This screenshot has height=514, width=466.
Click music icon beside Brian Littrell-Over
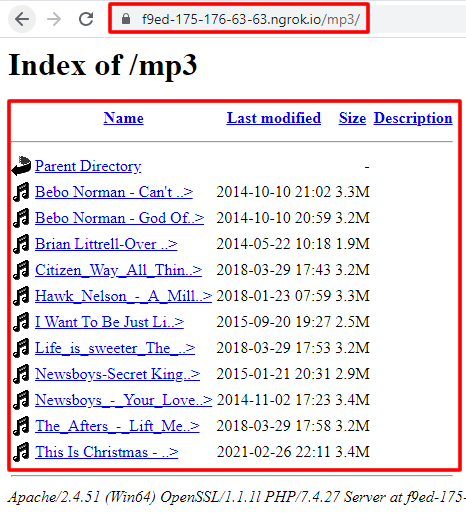tap(21, 244)
